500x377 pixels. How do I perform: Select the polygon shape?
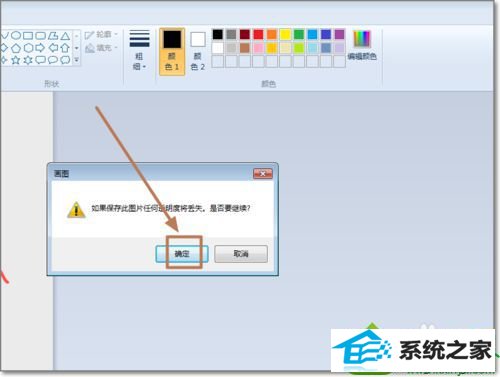point(53,35)
